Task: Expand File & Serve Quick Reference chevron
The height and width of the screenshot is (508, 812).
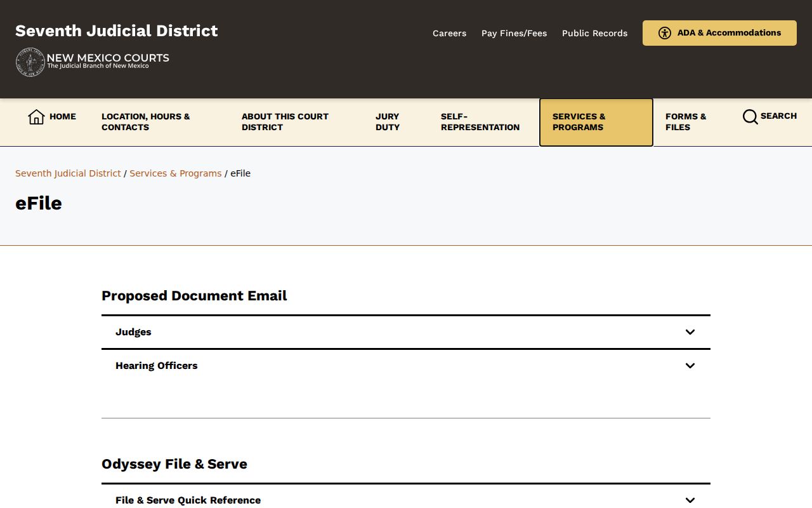Action: 690,500
